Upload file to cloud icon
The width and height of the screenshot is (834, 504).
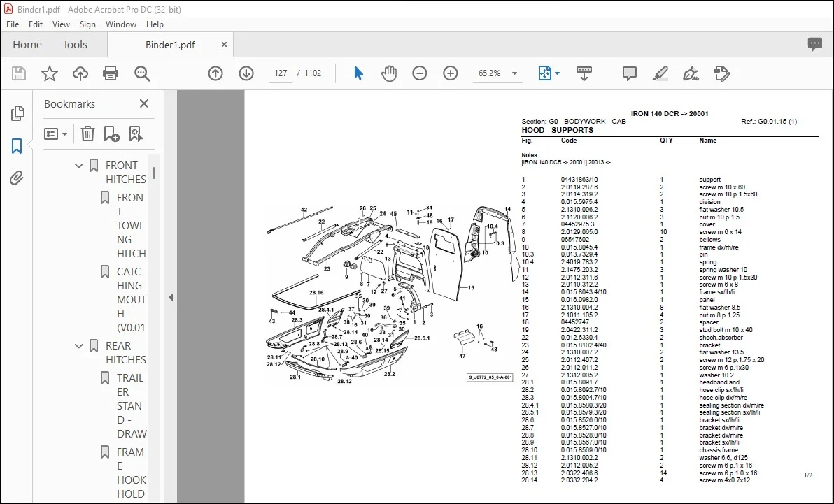(80, 73)
